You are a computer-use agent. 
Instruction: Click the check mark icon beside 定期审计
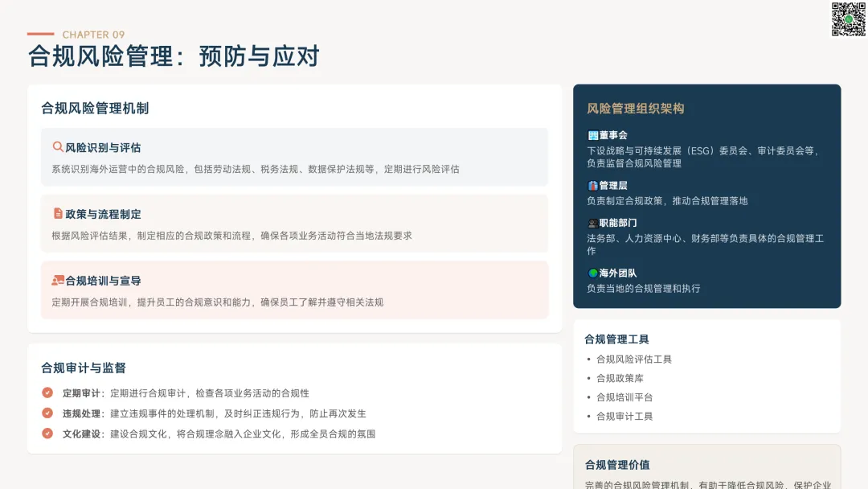(47, 392)
